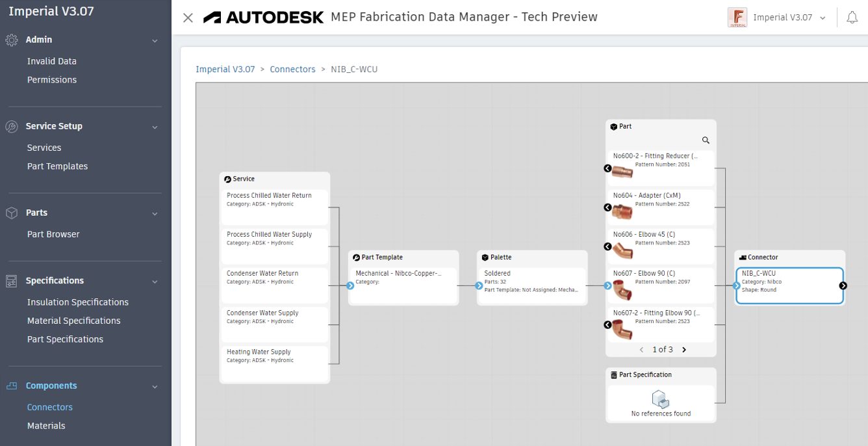This screenshot has height=446, width=868.
Task: Collapse the Components section chevron
Action: [155, 386]
